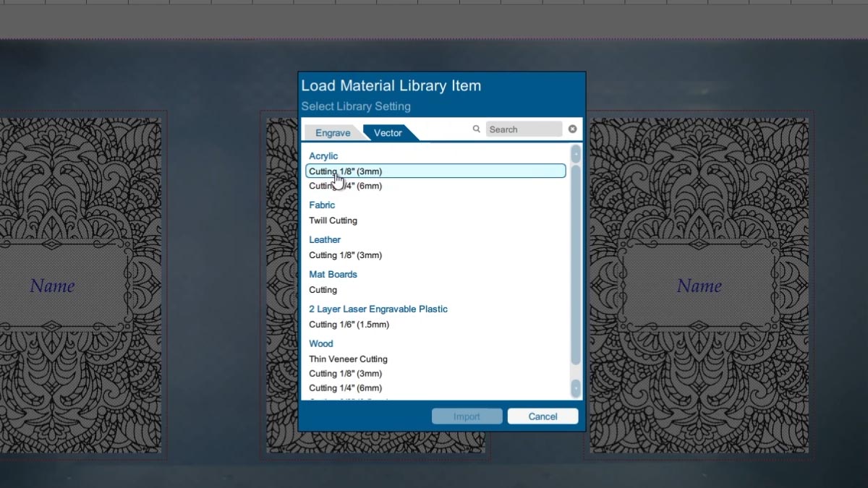Select Twill Cutting under Fabric
The width and height of the screenshot is (868, 488).
coord(333,221)
